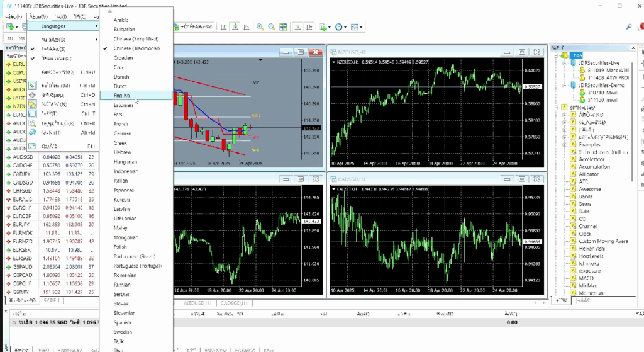This screenshot has height=352, width=644.
Task: Select English in the Languages submenu
Action: 136,96
